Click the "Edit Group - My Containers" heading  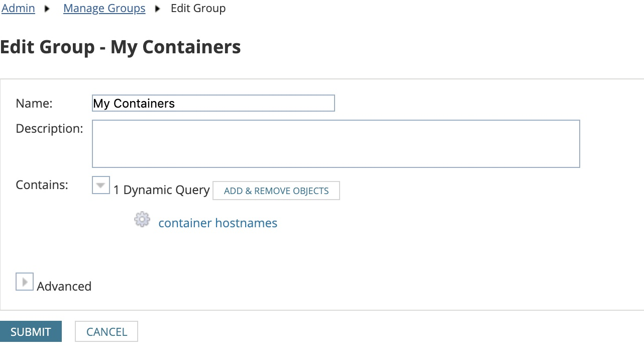click(121, 47)
